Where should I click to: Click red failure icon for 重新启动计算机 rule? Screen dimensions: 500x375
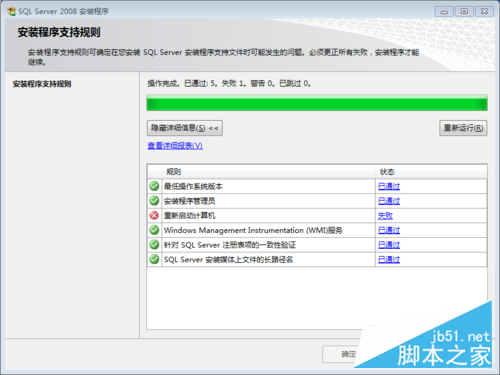coord(154,215)
